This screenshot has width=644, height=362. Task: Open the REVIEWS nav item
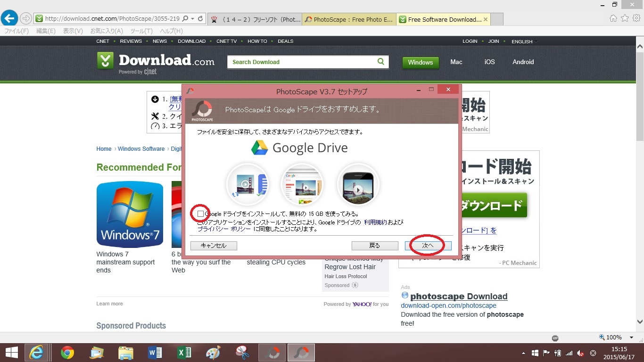(131, 41)
